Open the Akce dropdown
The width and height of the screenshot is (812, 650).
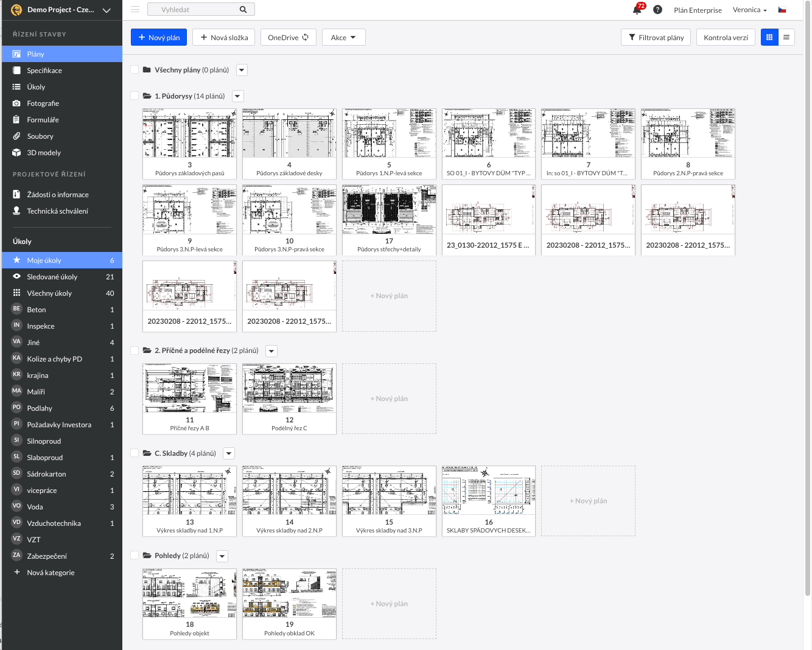(343, 37)
